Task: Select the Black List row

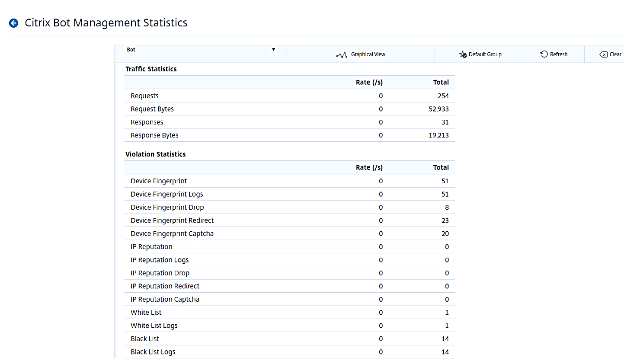Action: click(145, 339)
